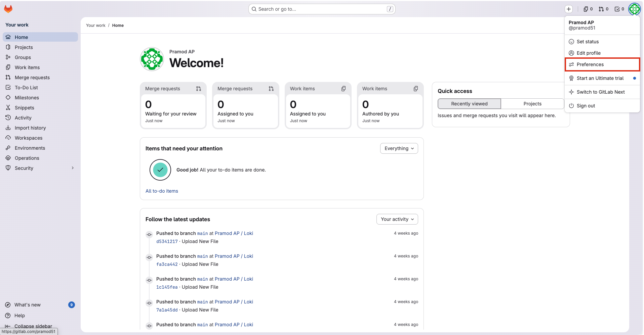
Task: Click the Groups icon in sidebar
Action: coord(8,57)
